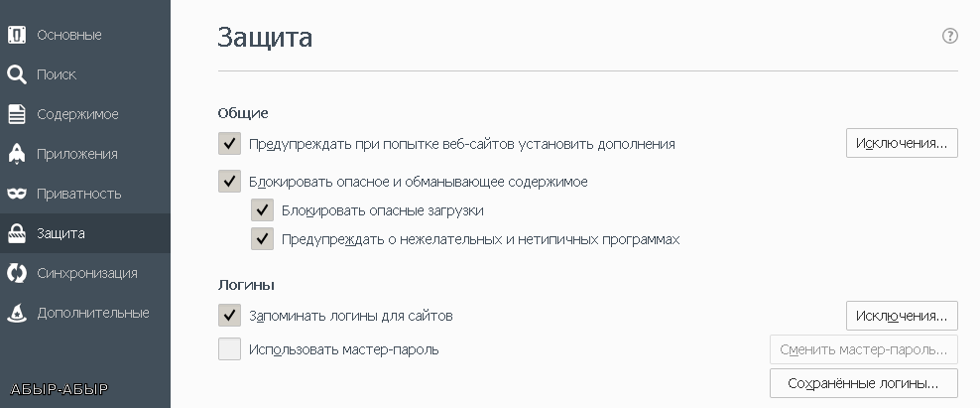The width and height of the screenshot is (980, 408).
Task: Click the Основные panel icon in sidebar
Action: 17,35
